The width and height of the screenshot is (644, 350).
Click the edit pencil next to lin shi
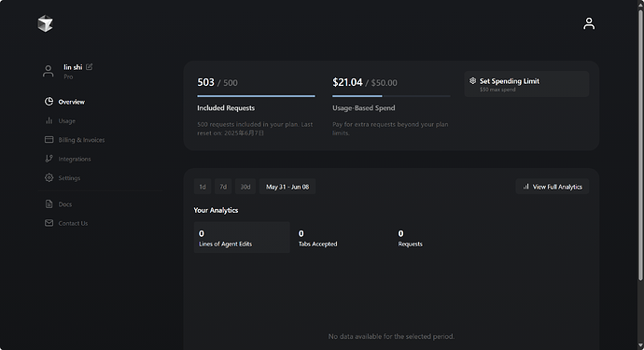(89, 66)
